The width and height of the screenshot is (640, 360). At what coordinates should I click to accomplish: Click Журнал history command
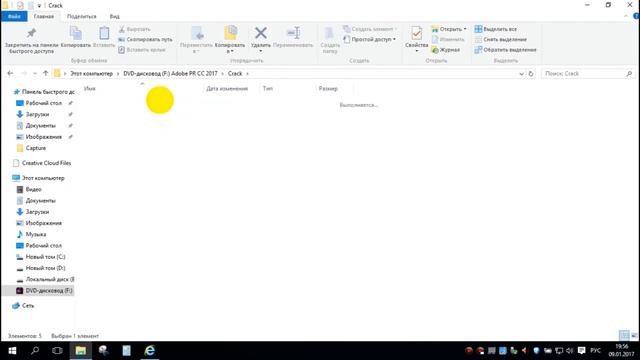pyautogui.click(x=446, y=50)
